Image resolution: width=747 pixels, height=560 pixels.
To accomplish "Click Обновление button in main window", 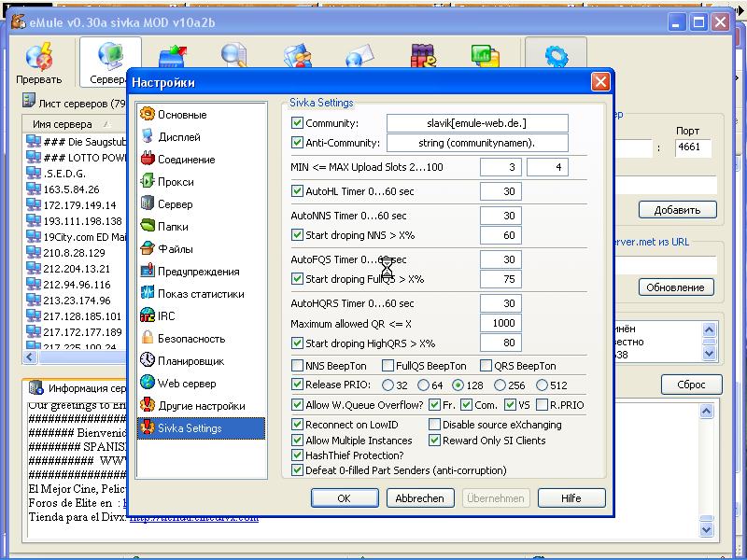I will point(675,287).
